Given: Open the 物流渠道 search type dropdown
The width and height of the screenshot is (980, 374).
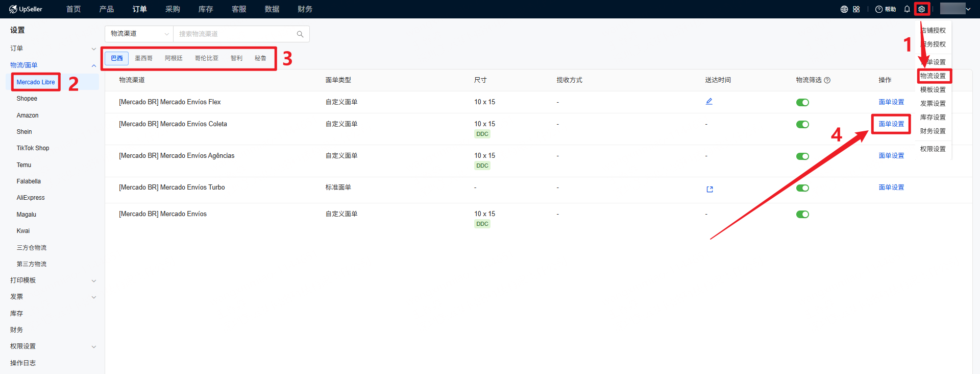Looking at the screenshot, I should pos(139,34).
